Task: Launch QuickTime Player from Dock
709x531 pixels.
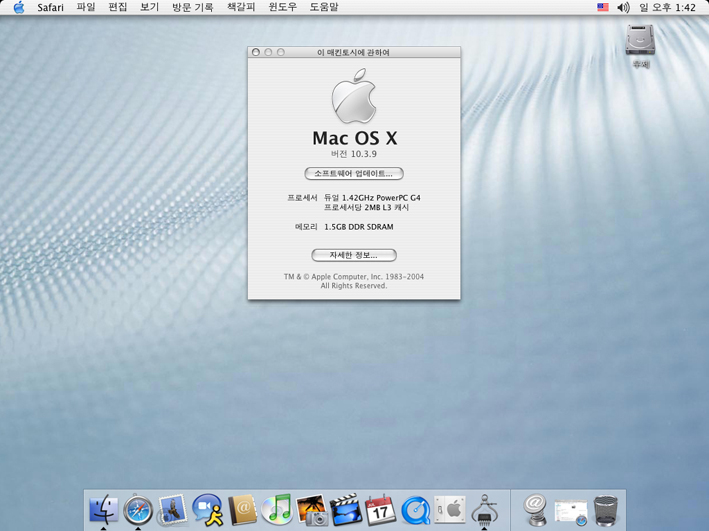Action: tap(415, 510)
